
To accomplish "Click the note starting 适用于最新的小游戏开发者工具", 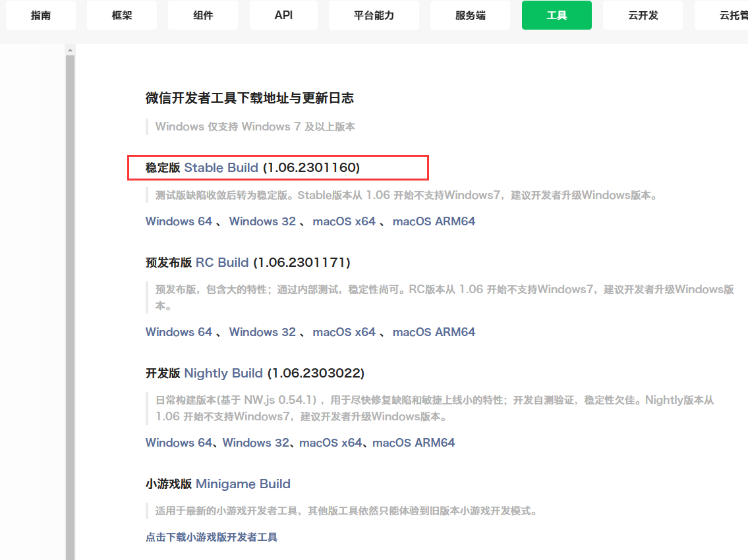I will (347, 511).
